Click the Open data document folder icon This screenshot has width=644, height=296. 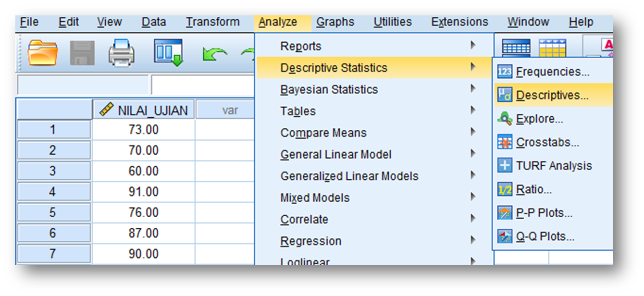tap(43, 53)
